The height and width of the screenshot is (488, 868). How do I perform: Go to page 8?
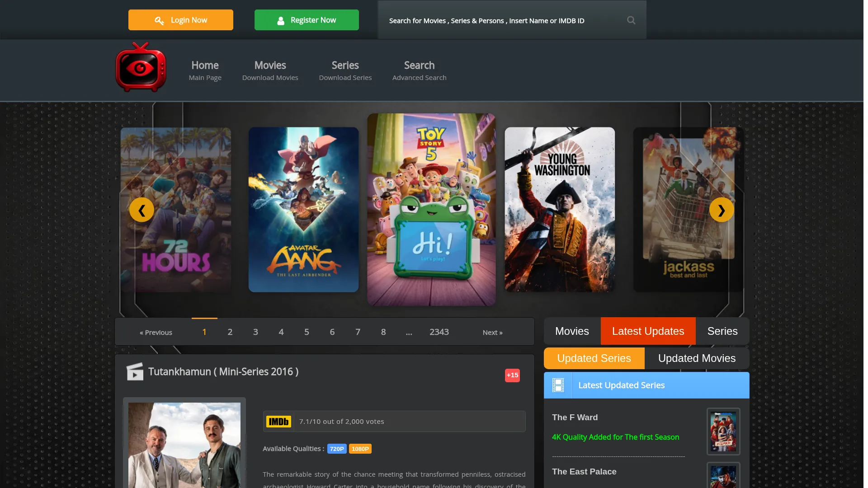(383, 332)
